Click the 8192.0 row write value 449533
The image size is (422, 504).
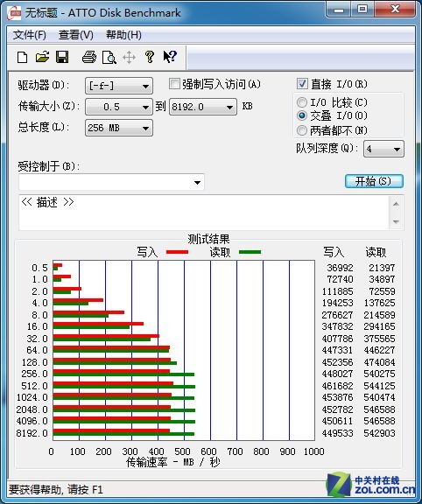tap(337, 433)
